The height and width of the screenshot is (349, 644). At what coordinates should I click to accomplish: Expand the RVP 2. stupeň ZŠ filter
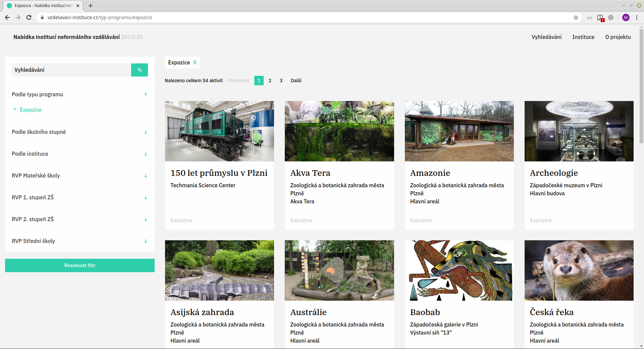(80, 219)
